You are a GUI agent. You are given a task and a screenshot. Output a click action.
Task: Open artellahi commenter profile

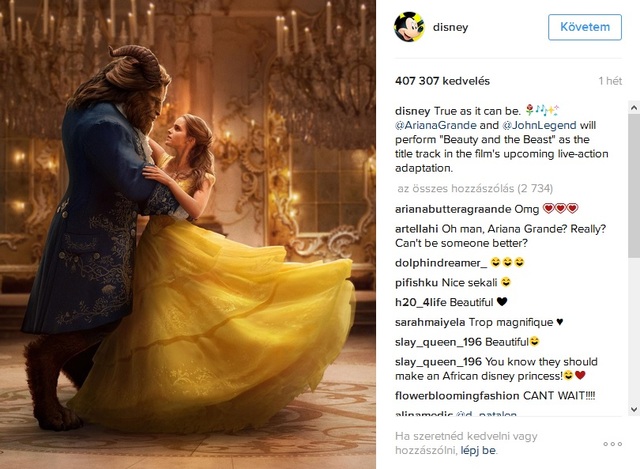[x=416, y=229]
